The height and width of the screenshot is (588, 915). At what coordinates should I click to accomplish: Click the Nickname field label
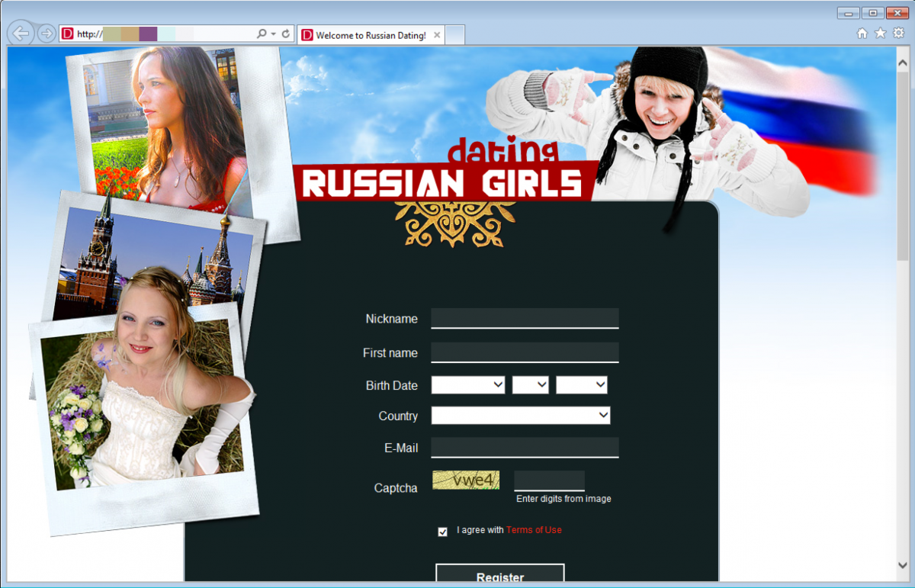(392, 319)
